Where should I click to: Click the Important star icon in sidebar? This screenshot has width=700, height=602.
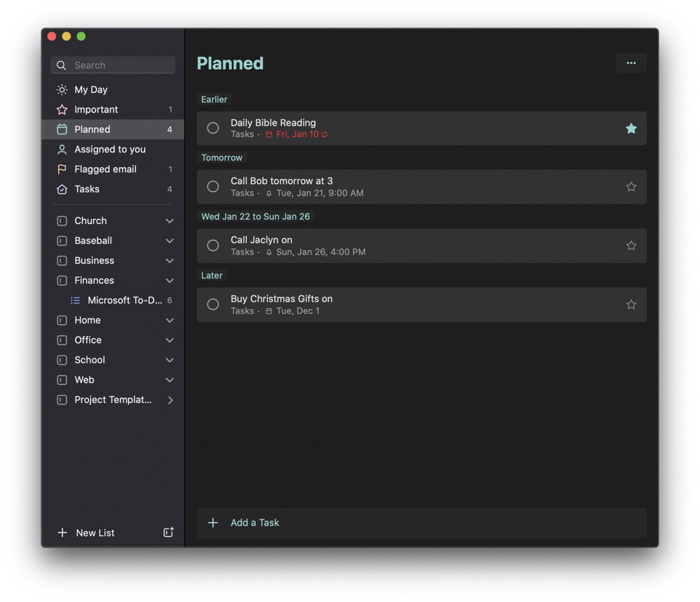[x=62, y=109]
